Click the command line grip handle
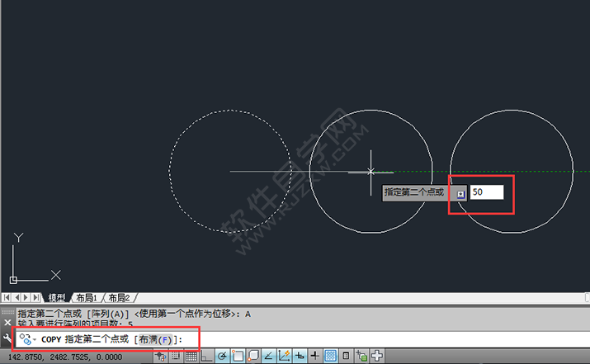590x364 pixels. 7,312
